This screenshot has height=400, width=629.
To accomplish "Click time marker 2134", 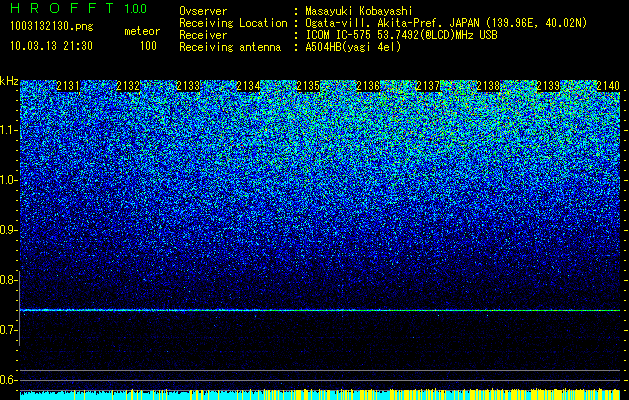I will click(x=248, y=86).
